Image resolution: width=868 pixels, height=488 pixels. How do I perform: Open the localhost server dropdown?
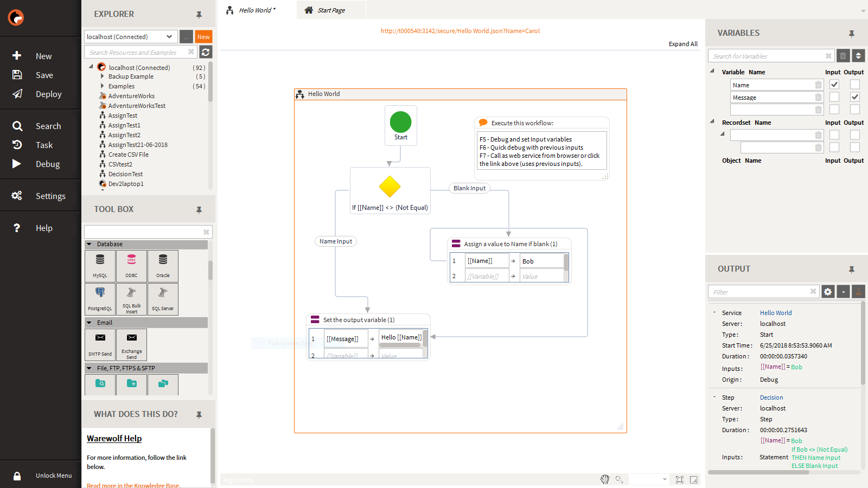(x=169, y=37)
